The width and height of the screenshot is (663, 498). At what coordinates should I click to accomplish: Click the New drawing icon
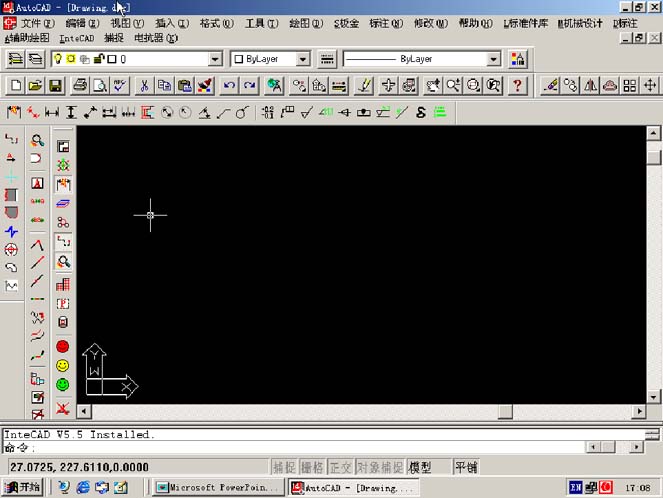[16, 86]
